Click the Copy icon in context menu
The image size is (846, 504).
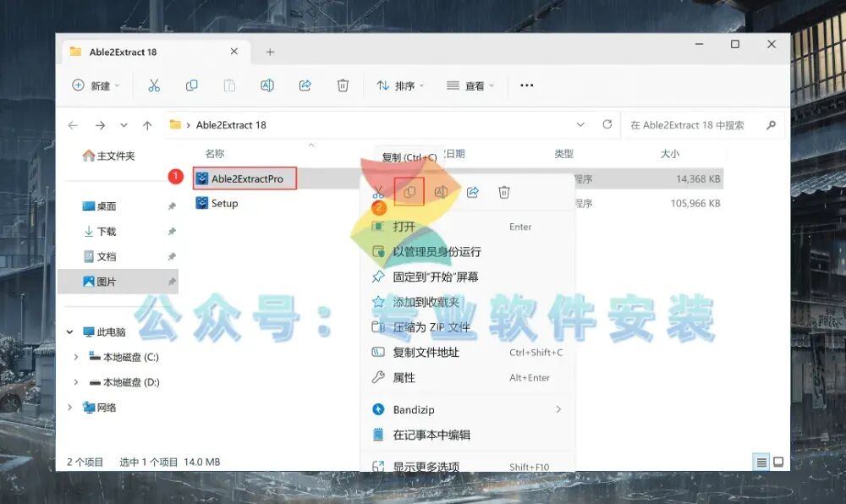click(409, 192)
